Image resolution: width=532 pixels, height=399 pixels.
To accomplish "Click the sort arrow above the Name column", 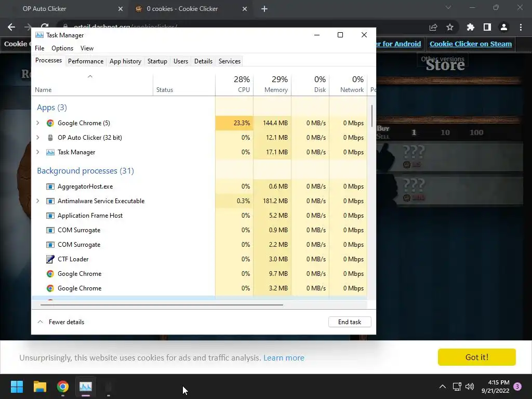I will click(90, 76).
